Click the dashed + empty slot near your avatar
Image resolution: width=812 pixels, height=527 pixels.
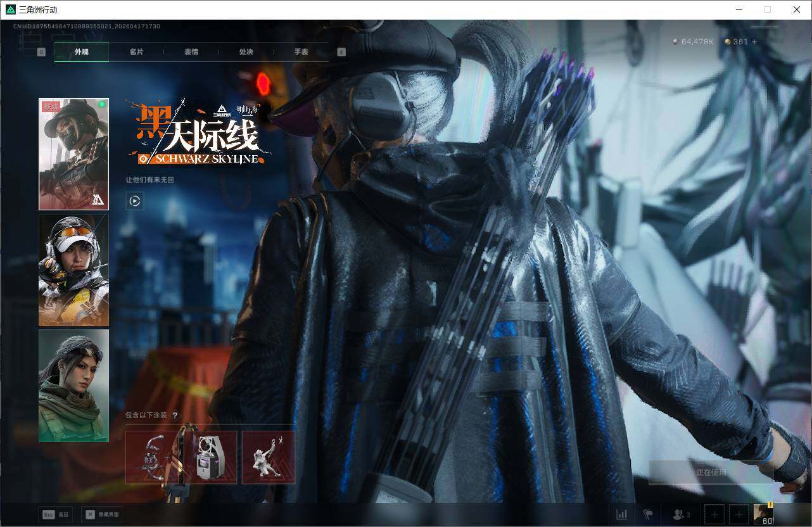tap(714, 514)
